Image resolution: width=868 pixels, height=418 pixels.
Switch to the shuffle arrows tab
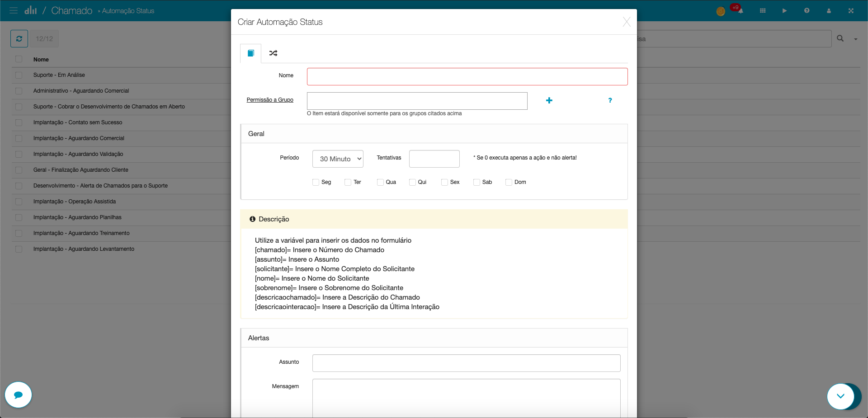[273, 53]
